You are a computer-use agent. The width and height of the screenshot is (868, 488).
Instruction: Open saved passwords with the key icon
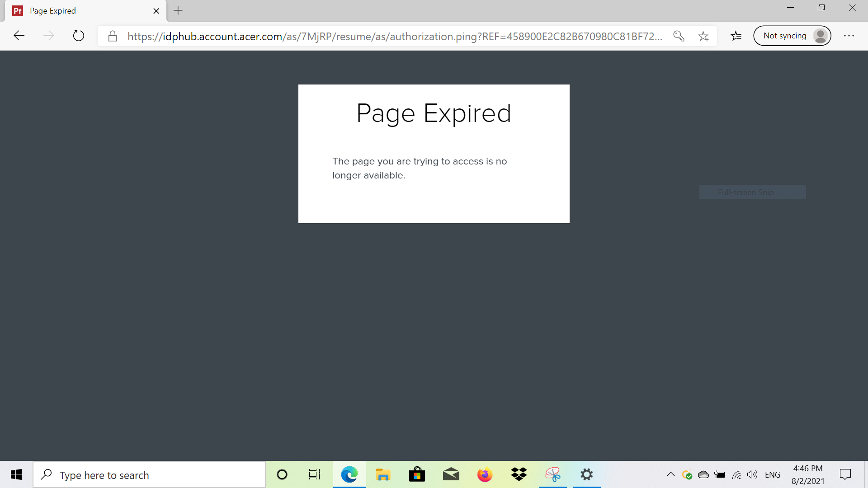pos(679,36)
